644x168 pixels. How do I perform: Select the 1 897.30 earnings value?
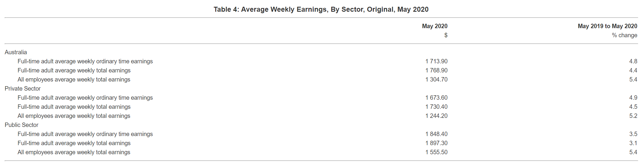436,143
